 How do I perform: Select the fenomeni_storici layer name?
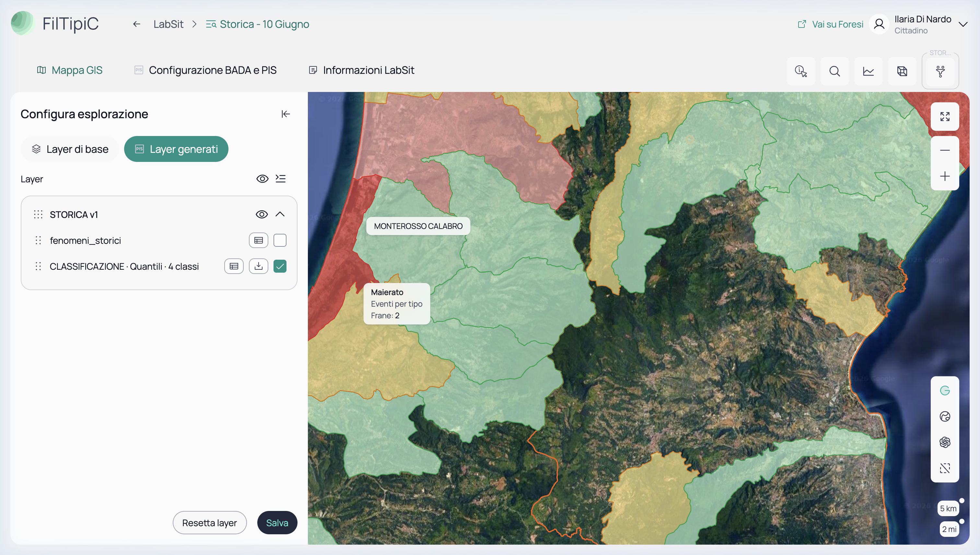86,241
